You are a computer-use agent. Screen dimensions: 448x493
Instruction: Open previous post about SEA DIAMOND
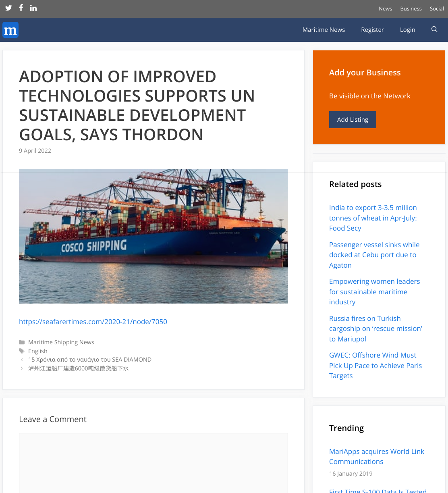click(x=90, y=360)
